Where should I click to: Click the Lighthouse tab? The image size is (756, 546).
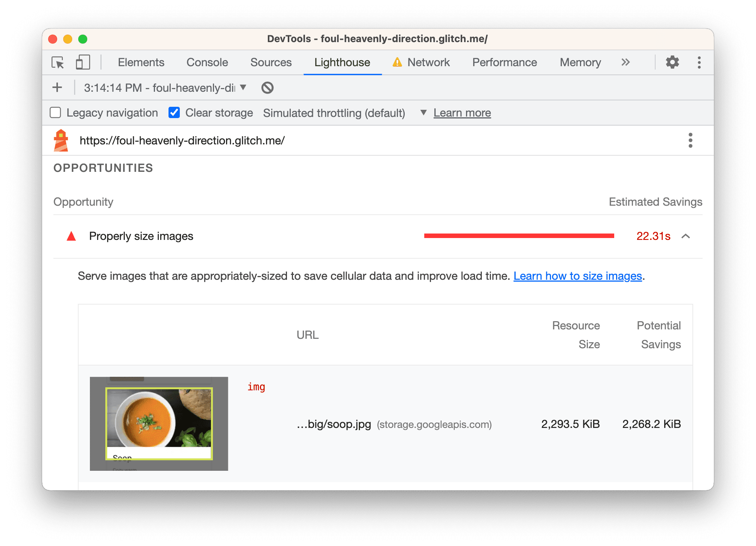click(343, 62)
